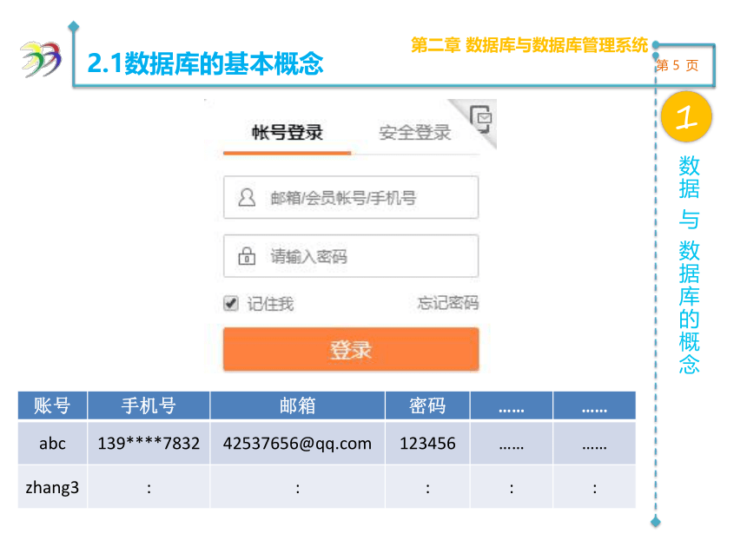The height and width of the screenshot is (560, 747).
Task: Click the 123456 password cell
Action: pyautogui.click(x=427, y=444)
